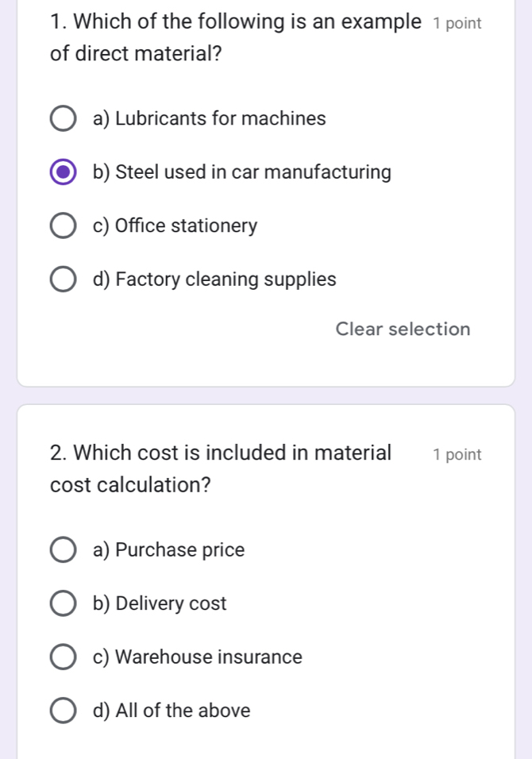The width and height of the screenshot is (532, 759).
Task: Choose "b) Steel used in car manufacturing"
Action: [x=63, y=171]
